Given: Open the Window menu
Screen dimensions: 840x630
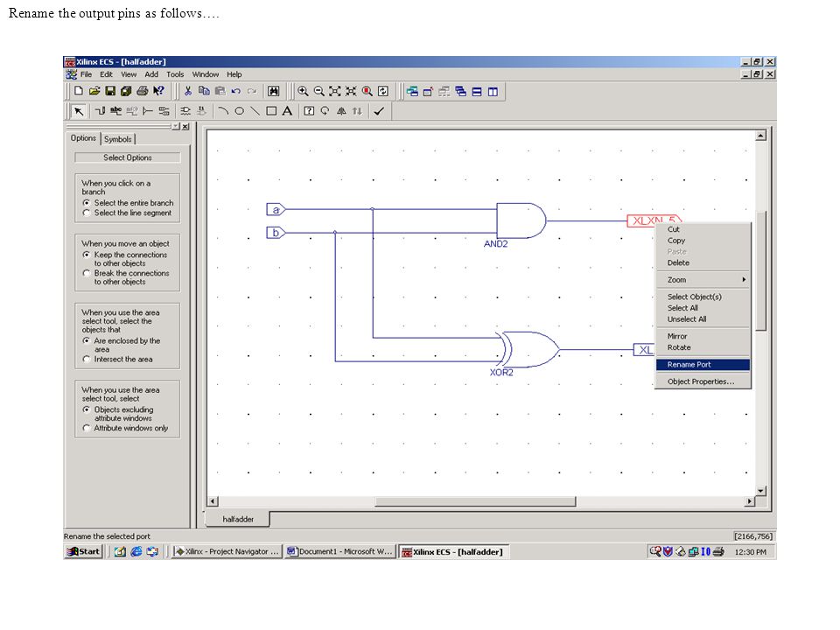Looking at the screenshot, I should (x=206, y=74).
